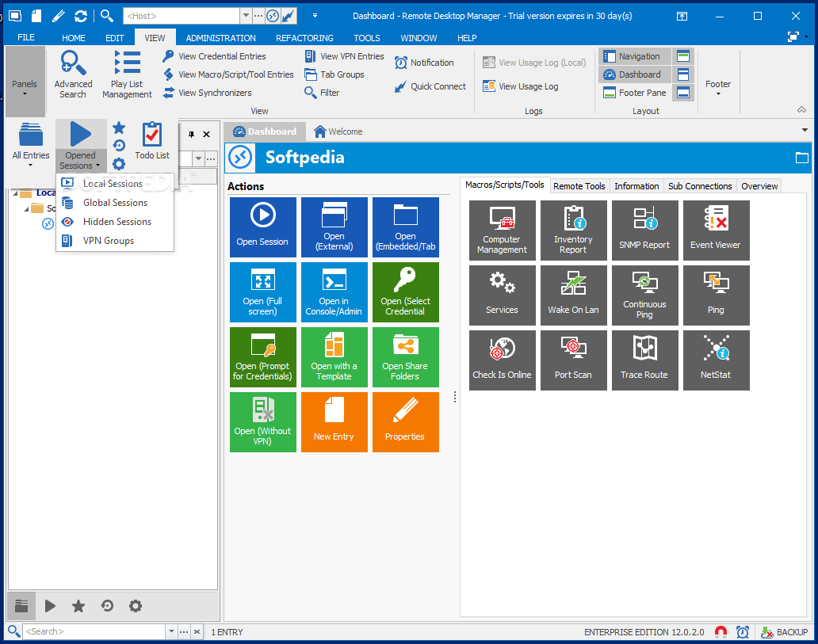The image size is (818, 644).
Task: Expand the Footer dropdown in Layout
Action: click(x=718, y=86)
